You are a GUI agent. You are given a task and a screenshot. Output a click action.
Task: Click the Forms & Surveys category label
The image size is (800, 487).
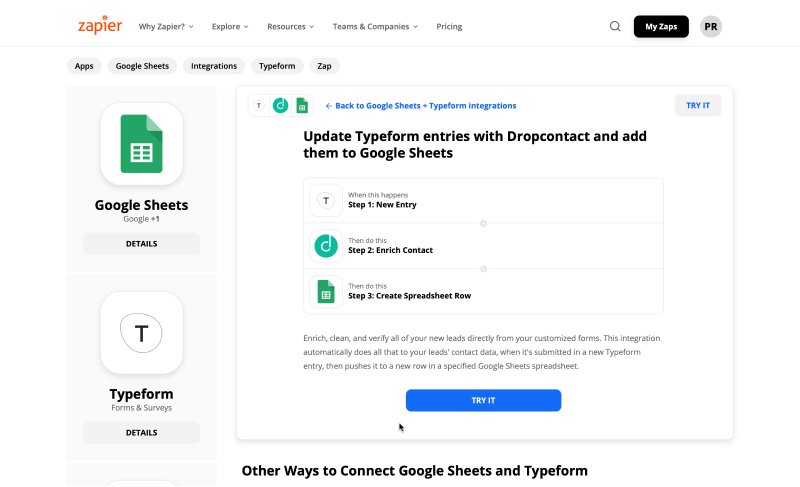[x=141, y=407]
